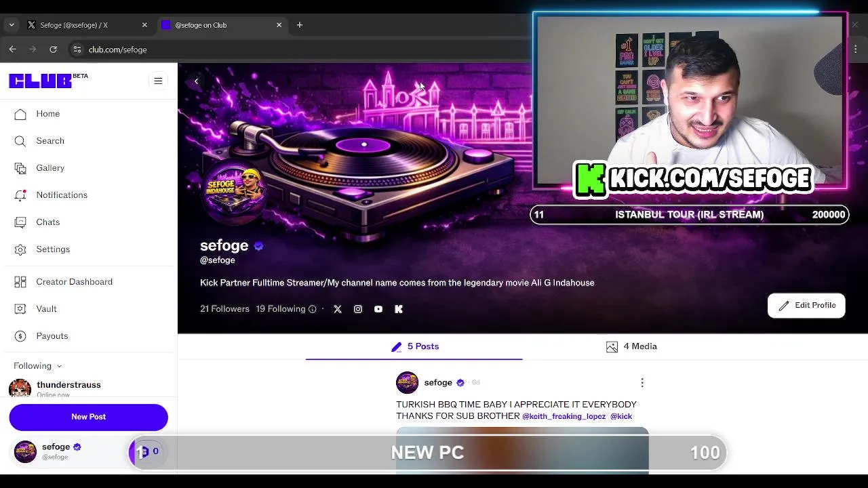The image size is (868, 488).
Task: Close the @sefoge on Club tab
Action: [279, 25]
